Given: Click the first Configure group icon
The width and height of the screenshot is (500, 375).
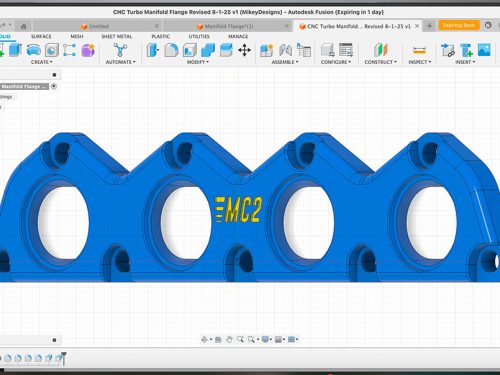Looking at the screenshot, I should click(x=328, y=50).
